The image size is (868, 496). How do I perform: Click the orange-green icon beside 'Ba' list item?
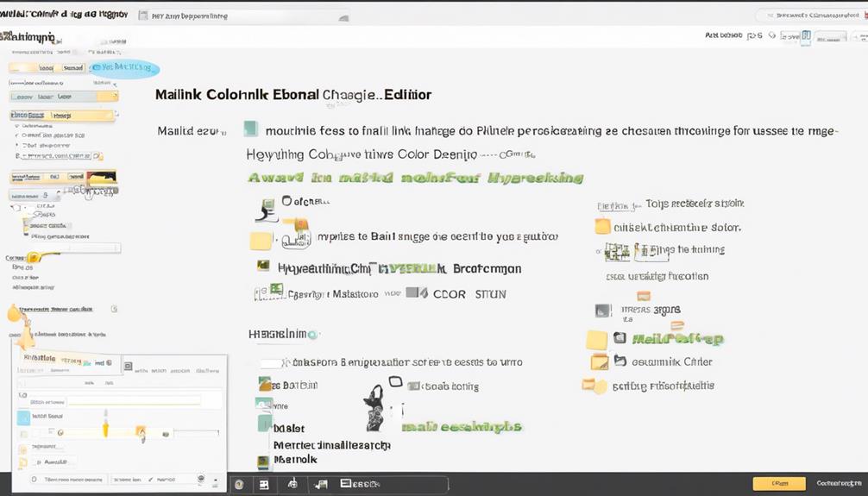coord(265,386)
